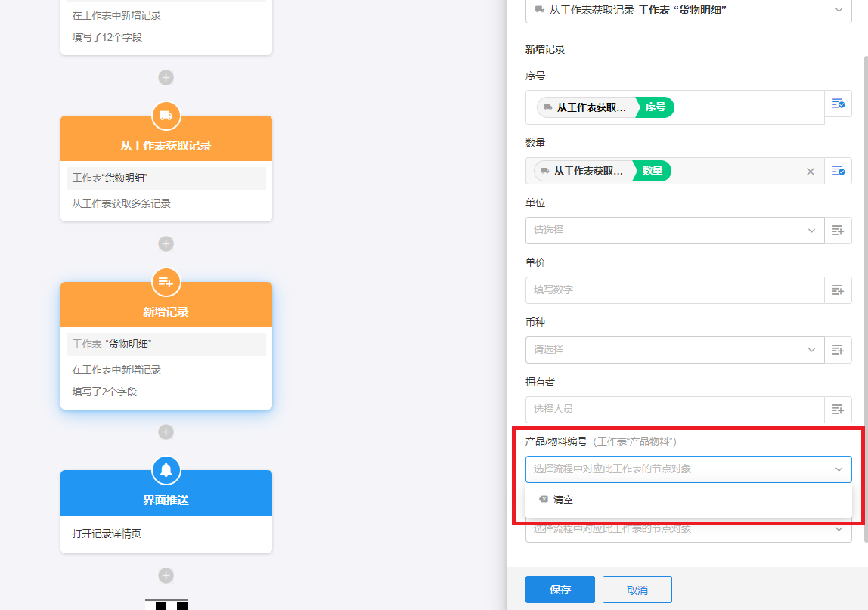
Task: Click the bell icon on 界面推送 node
Action: (166, 470)
